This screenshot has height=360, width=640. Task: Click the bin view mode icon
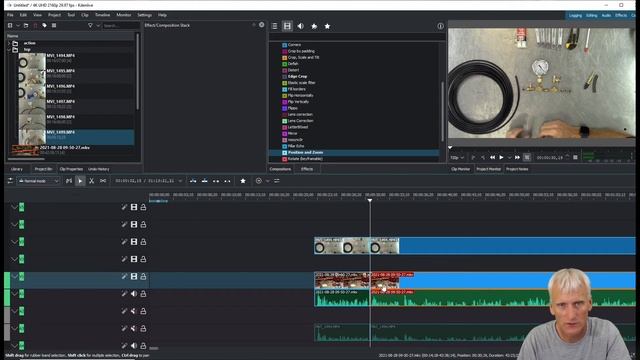[x=53, y=25]
